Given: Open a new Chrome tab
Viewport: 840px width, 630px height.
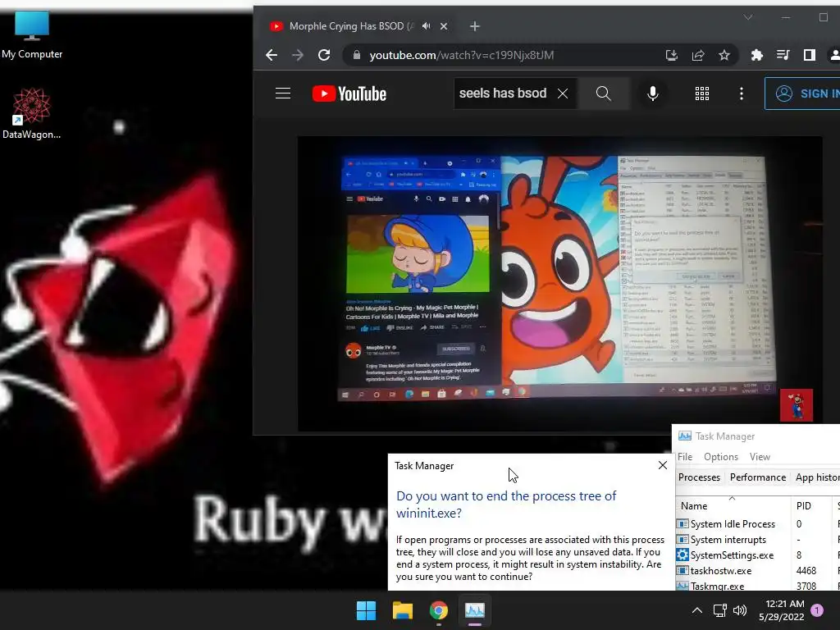Looking at the screenshot, I should (x=475, y=26).
